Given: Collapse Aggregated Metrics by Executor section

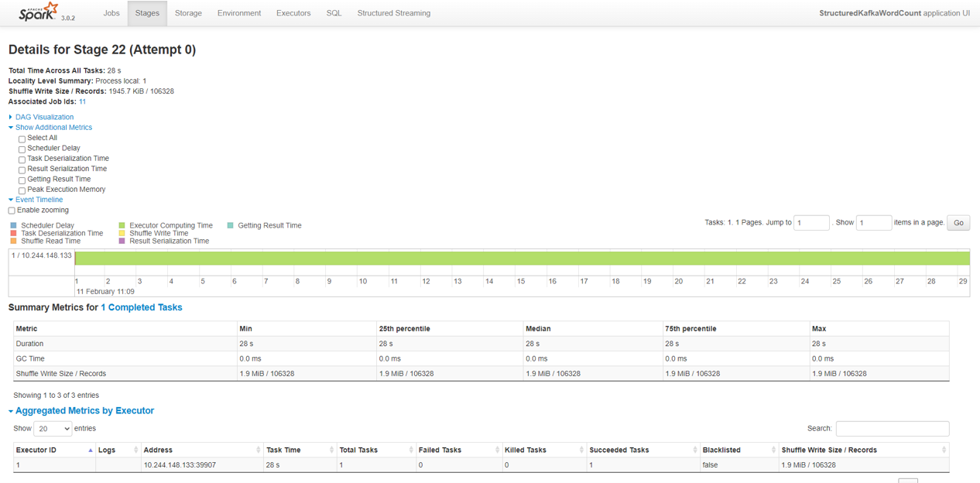Looking at the screenshot, I should coord(84,411).
